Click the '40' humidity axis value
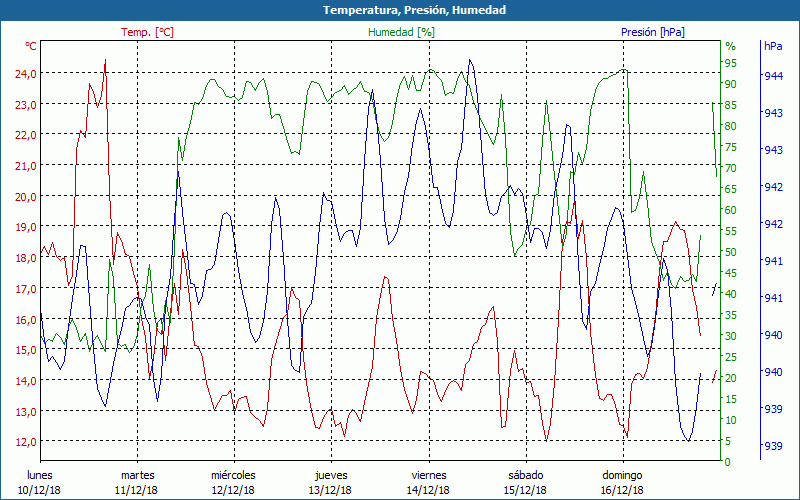 731,294
